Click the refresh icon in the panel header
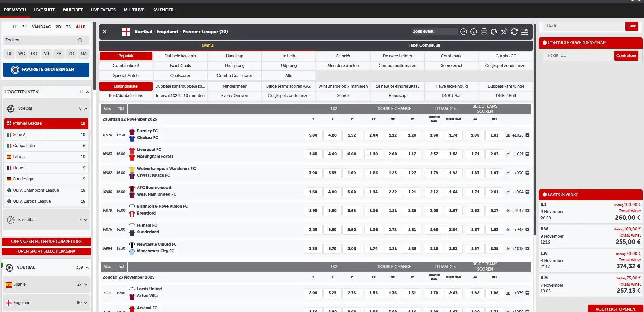The width and height of the screenshot is (644, 312). (514, 32)
